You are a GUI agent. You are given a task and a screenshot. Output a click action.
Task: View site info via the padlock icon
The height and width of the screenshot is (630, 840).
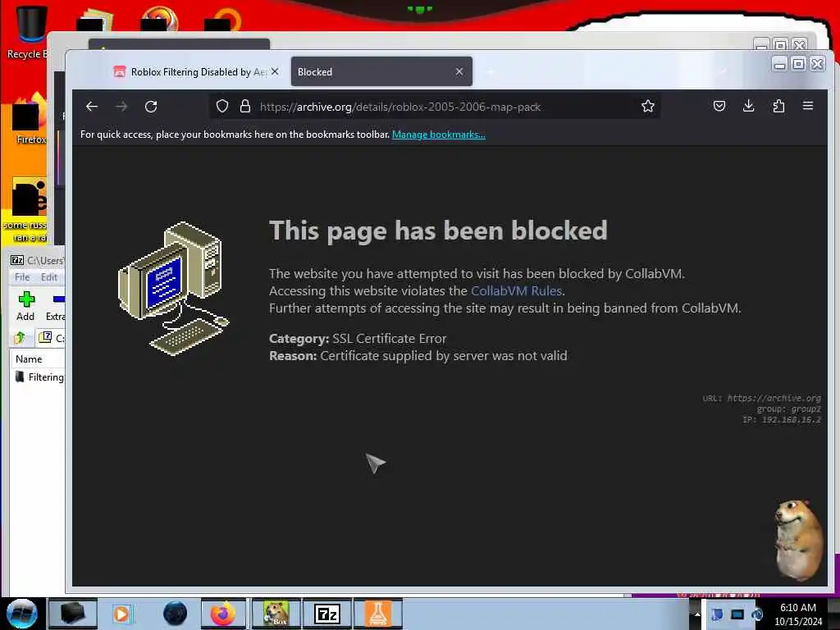tap(244, 106)
